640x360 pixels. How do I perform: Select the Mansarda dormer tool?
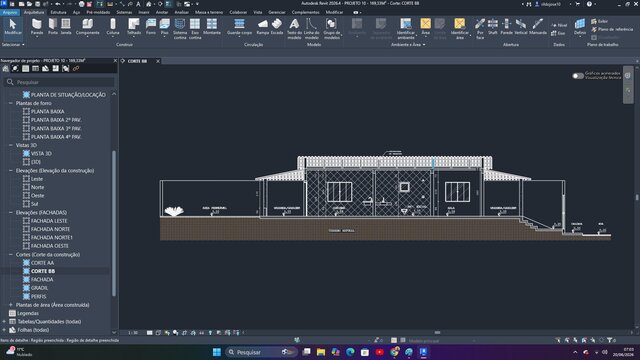(x=538, y=27)
